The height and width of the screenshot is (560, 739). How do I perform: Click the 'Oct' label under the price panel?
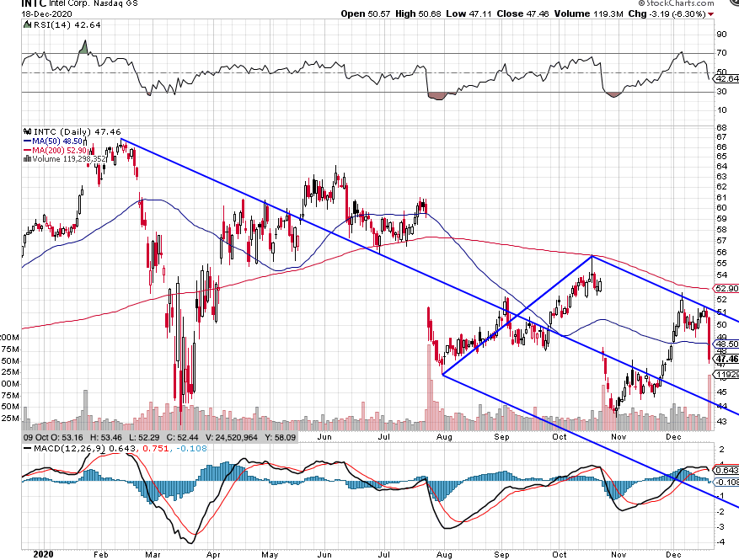pos(559,436)
